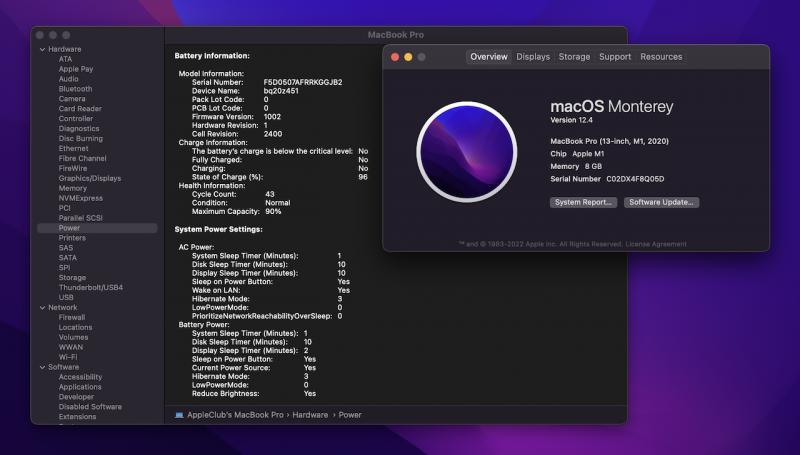Click Hardware in the bottom path bar
This screenshot has width=800, height=455.
pos(310,415)
